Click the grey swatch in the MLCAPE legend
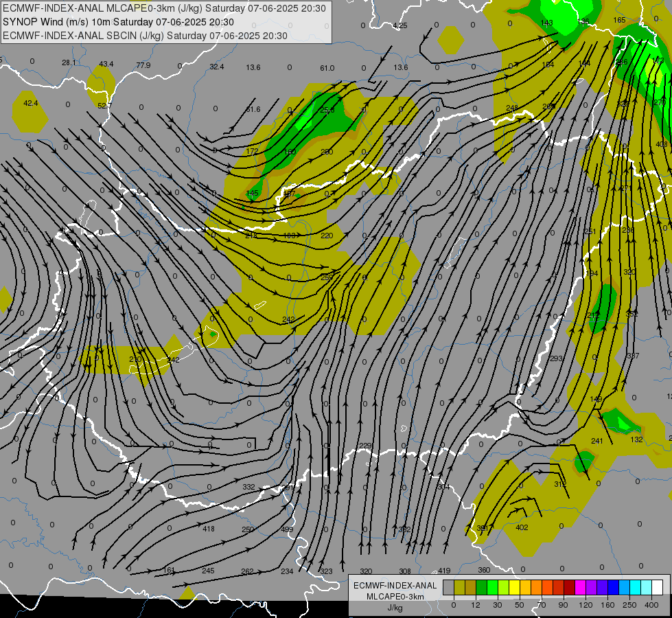This screenshot has width=672, height=618. (448, 587)
